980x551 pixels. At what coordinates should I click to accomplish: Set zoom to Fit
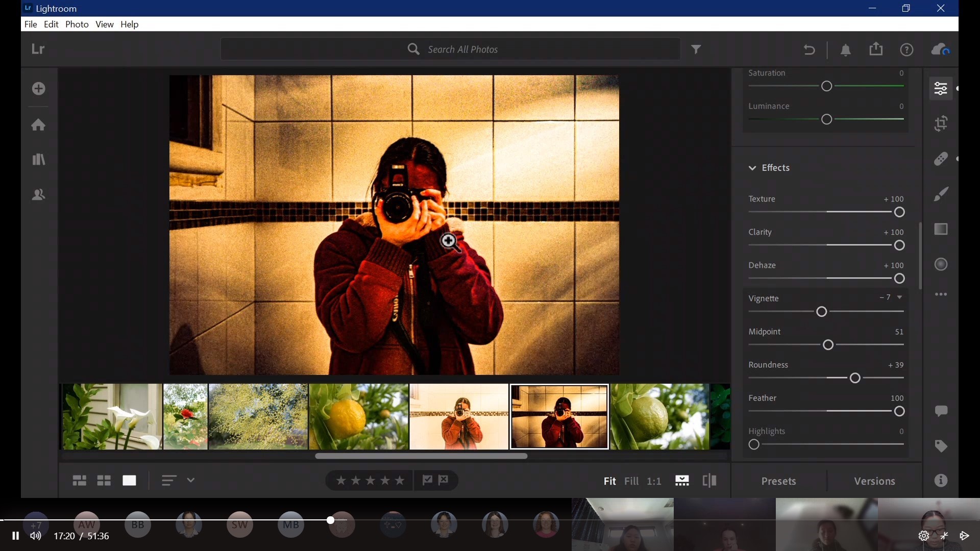coord(609,481)
